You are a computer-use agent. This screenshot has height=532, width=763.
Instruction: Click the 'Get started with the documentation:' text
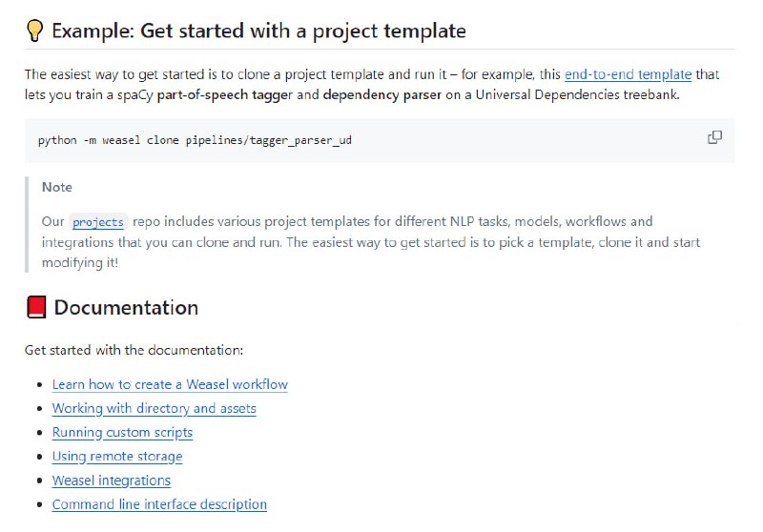click(x=134, y=350)
